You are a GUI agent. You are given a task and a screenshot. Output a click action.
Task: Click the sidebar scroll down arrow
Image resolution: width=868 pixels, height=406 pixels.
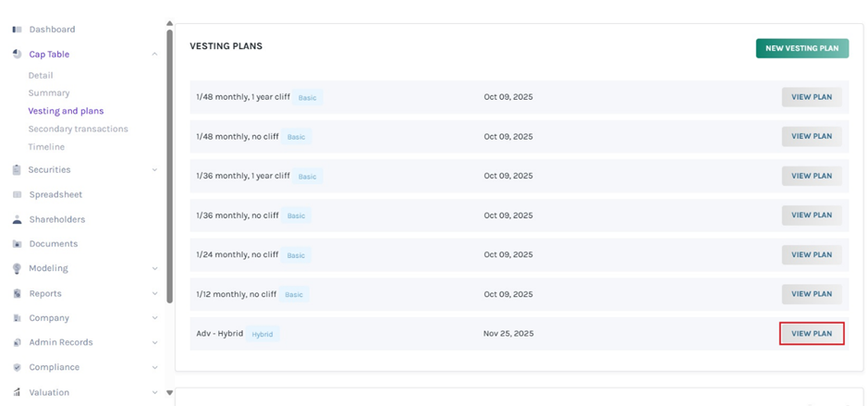tap(169, 393)
